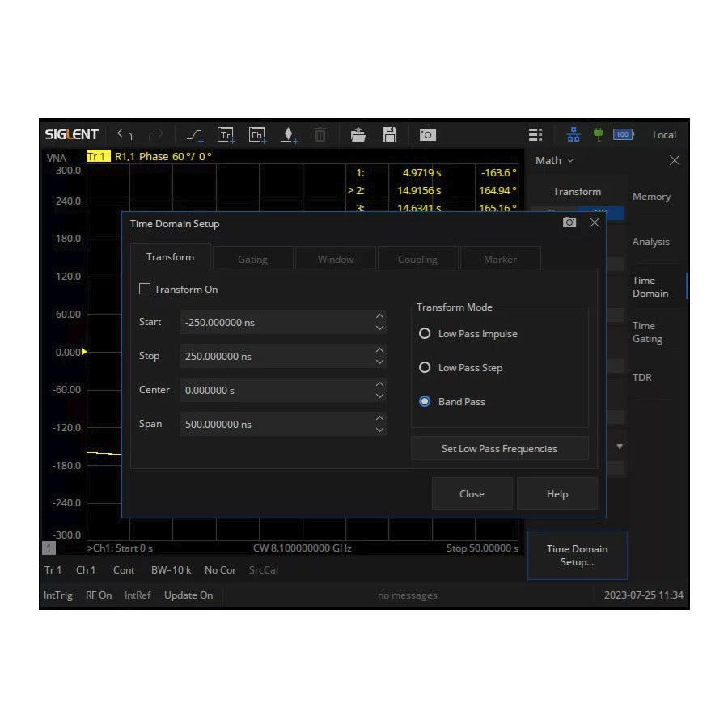The image size is (728, 728).
Task: Expand the Math dropdown menu
Action: [x=555, y=161]
